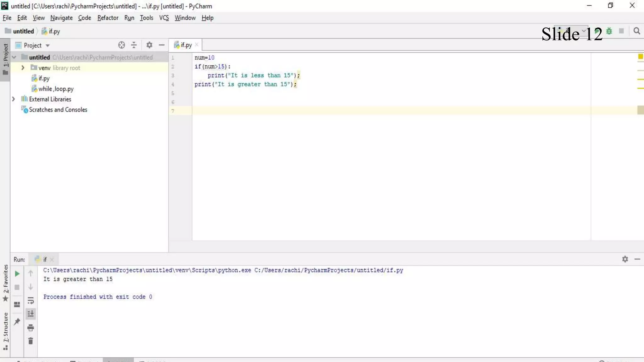
Task: Click the Stop square in top toolbar
Action: pos(621,31)
